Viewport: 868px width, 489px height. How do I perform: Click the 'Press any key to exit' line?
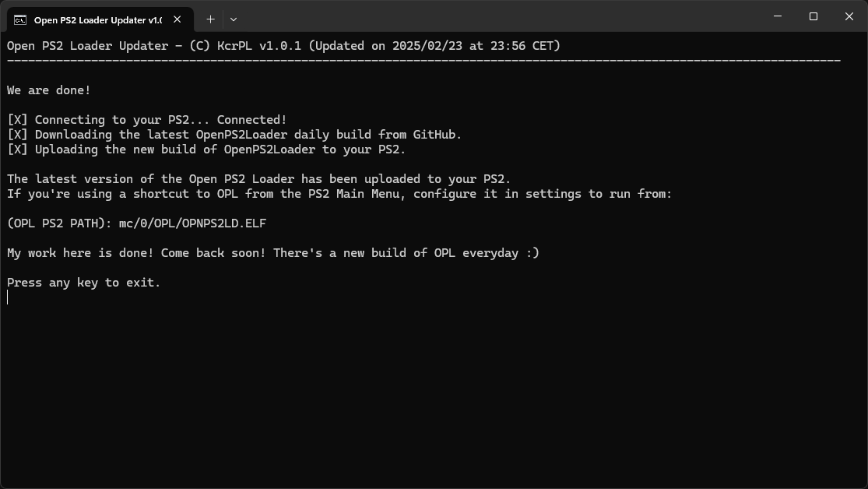tap(83, 282)
